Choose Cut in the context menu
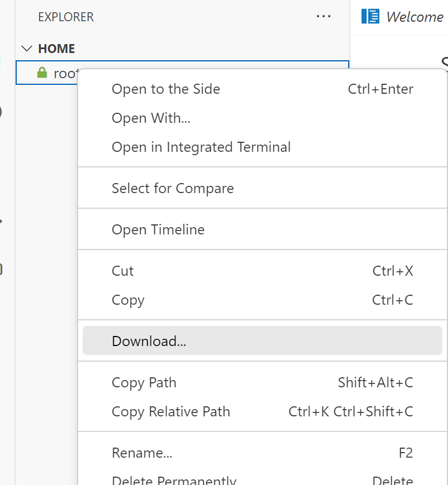Screen dimensions: 448x485 (123, 271)
